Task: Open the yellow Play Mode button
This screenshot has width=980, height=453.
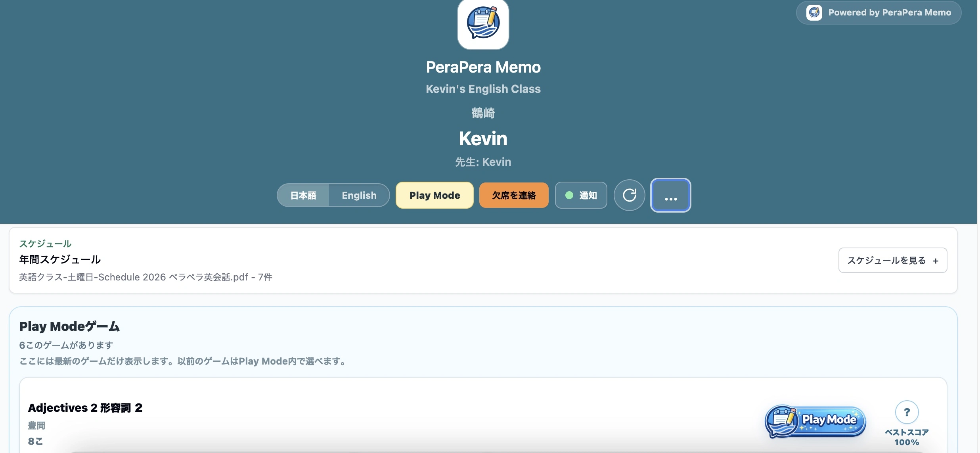Action: 434,195
